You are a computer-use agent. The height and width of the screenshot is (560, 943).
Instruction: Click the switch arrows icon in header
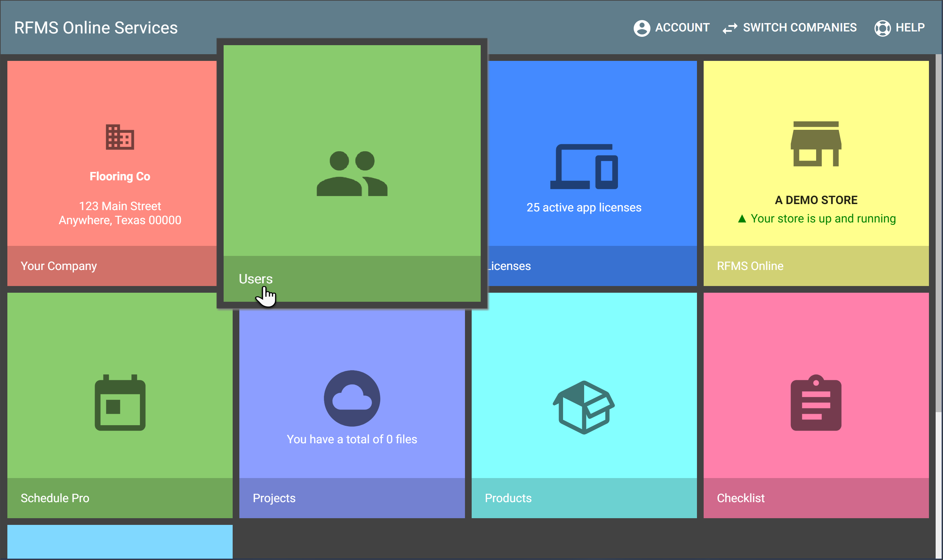pos(730,28)
